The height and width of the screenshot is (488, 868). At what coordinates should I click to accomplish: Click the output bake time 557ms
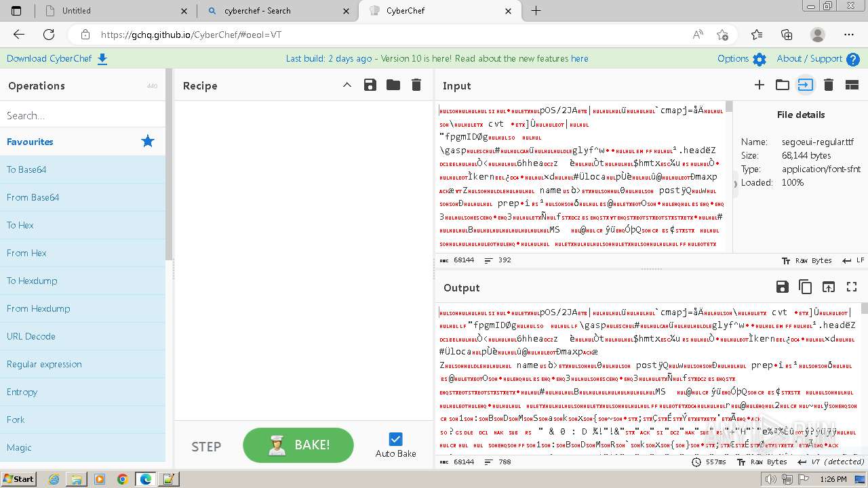click(709, 462)
